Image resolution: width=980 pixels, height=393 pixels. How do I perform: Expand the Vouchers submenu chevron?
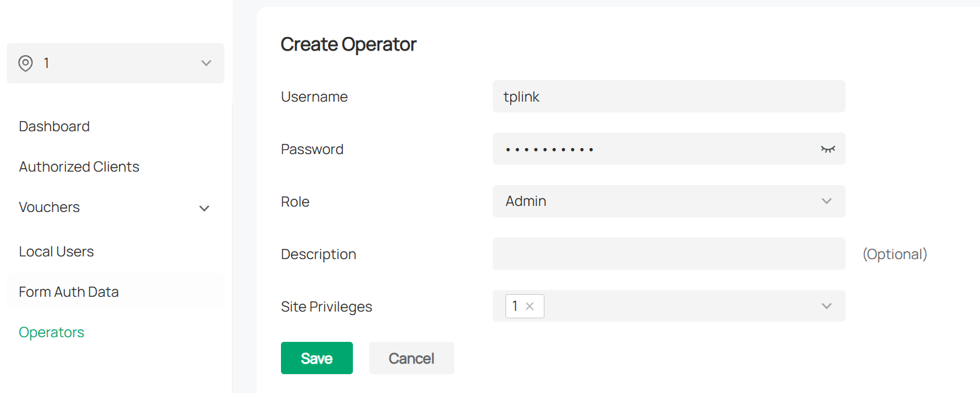[x=204, y=208]
